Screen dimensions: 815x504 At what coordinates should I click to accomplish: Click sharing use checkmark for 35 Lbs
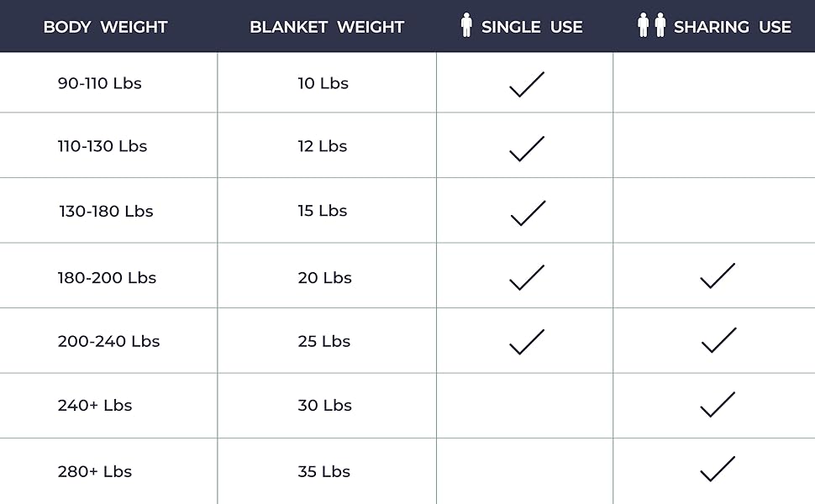click(x=718, y=469)
